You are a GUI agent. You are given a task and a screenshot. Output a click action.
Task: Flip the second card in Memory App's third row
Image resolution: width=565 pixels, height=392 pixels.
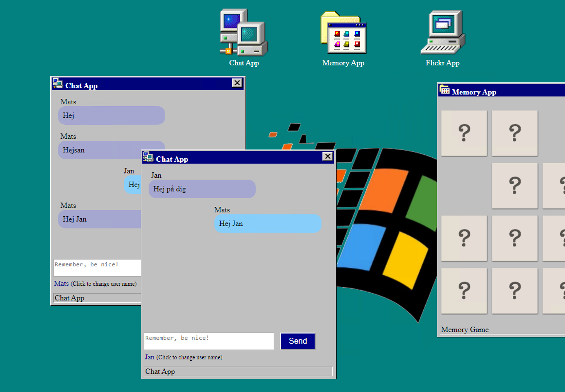[x=515, y=238]
